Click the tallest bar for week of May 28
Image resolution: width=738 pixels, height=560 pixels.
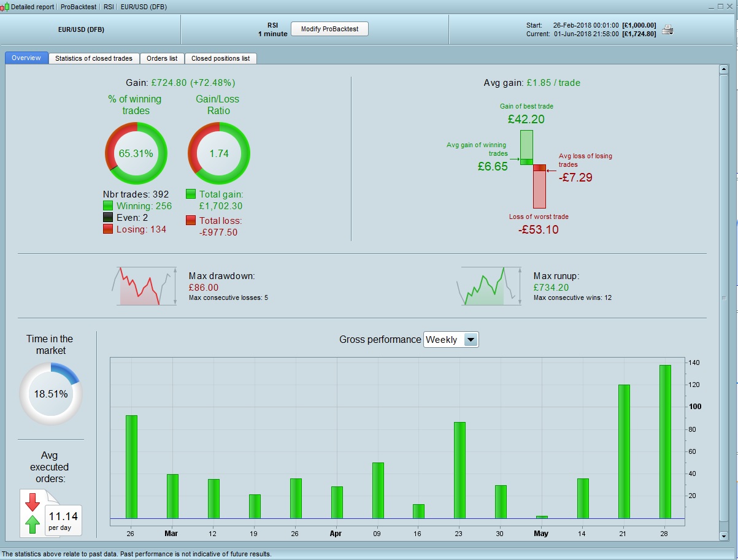[x=665, y=442]
